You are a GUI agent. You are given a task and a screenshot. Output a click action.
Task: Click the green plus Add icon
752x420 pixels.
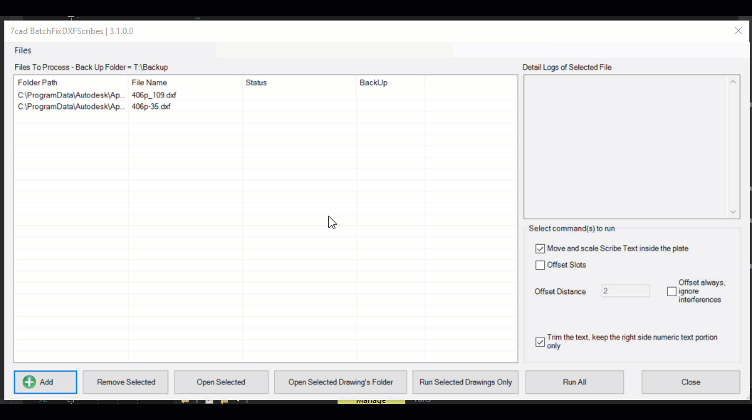[29, 382]
